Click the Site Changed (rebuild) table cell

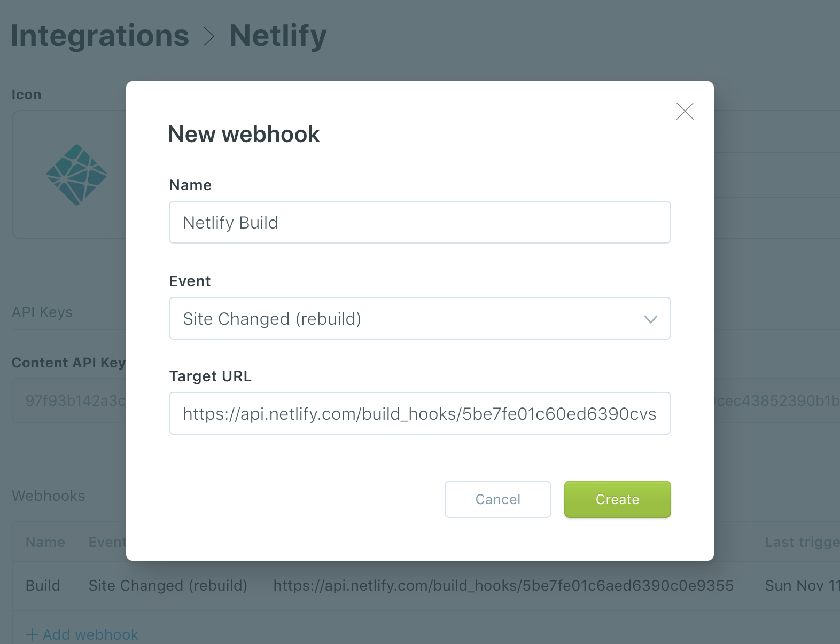[168, 586]
